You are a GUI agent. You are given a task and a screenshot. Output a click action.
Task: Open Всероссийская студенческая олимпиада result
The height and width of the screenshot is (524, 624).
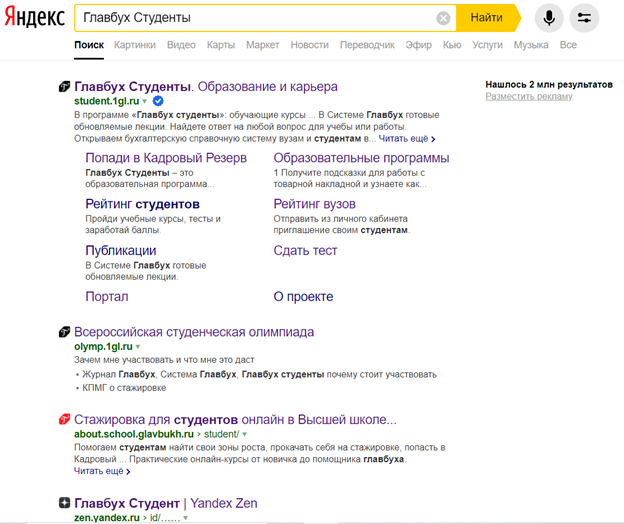click(194, 332)
